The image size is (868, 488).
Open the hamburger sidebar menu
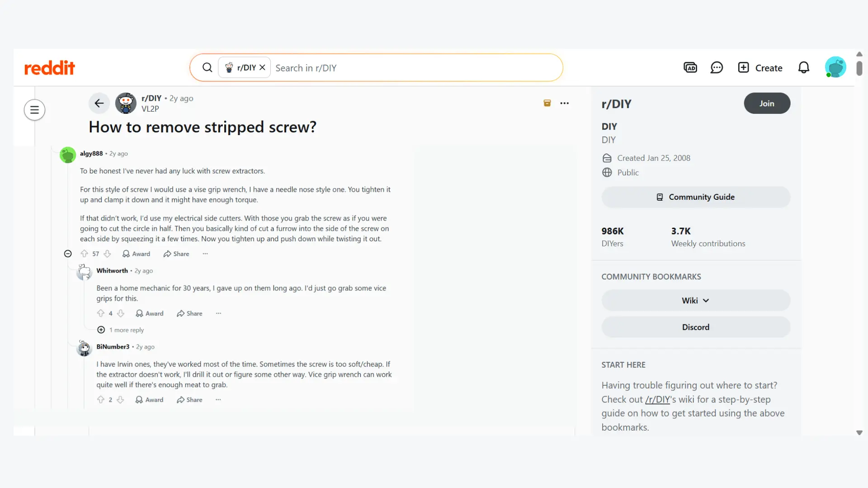click(34, 110)
